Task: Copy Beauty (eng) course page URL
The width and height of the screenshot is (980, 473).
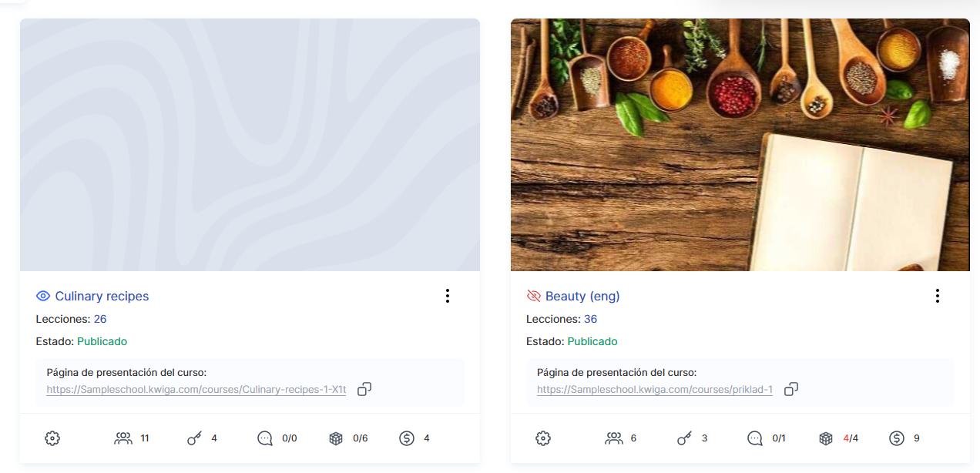Action: coord(790,389)
